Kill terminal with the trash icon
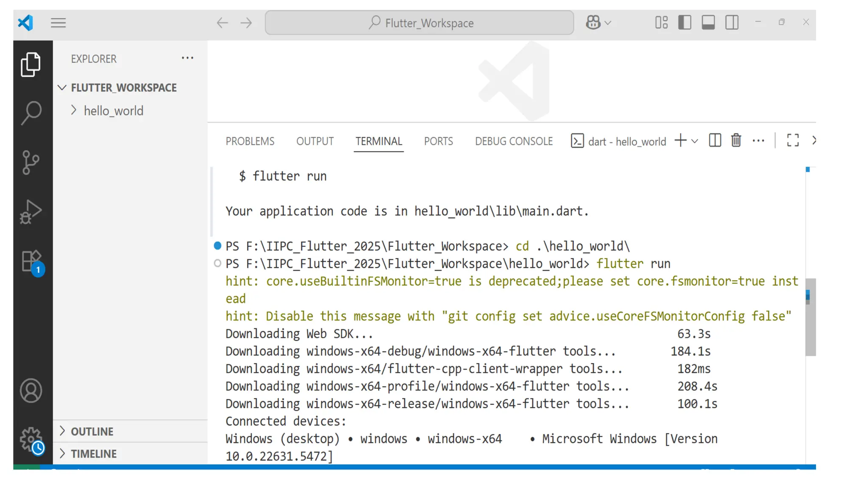Screen dimensions: 868x488 click(736, 140)
